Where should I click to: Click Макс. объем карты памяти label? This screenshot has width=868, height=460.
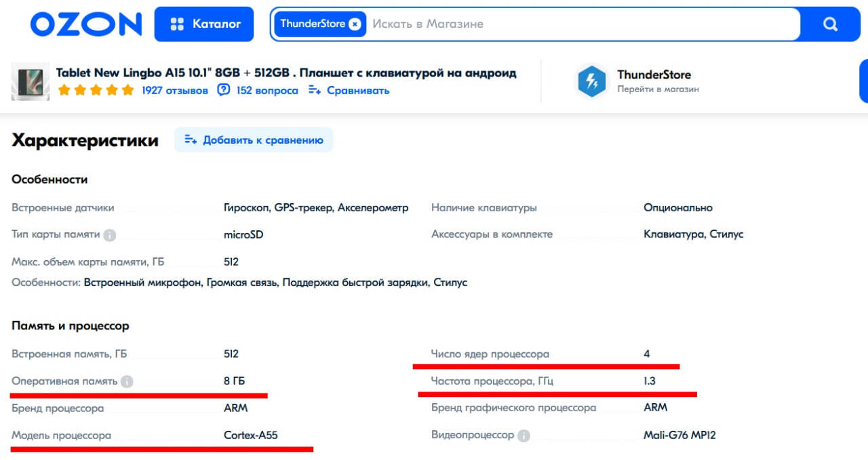click(88, 262)
